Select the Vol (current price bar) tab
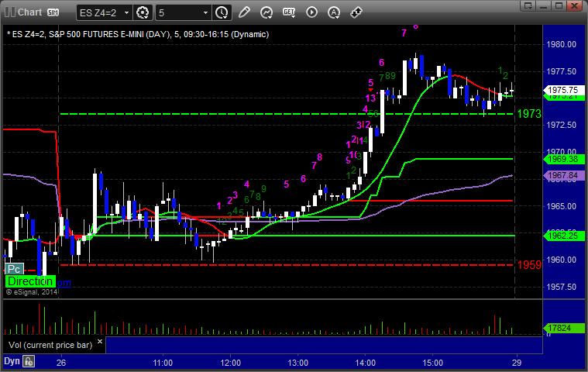The image size is (588, 372). (x=50, y=345)
